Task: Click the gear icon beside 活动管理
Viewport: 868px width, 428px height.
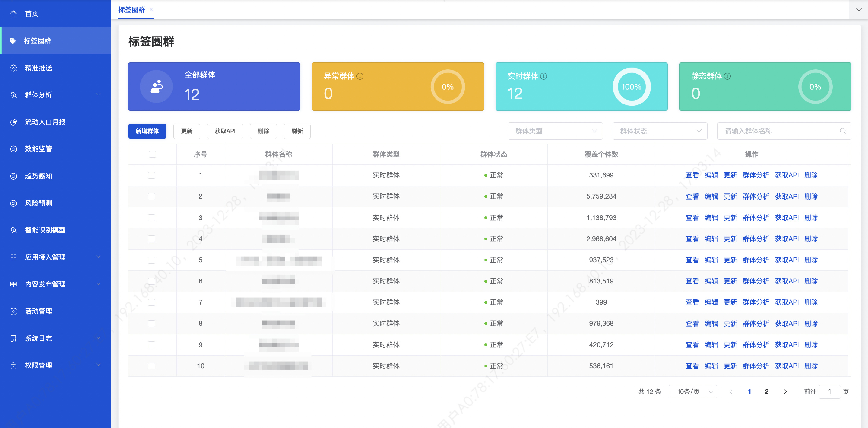Action: click(x=14, y=311)
